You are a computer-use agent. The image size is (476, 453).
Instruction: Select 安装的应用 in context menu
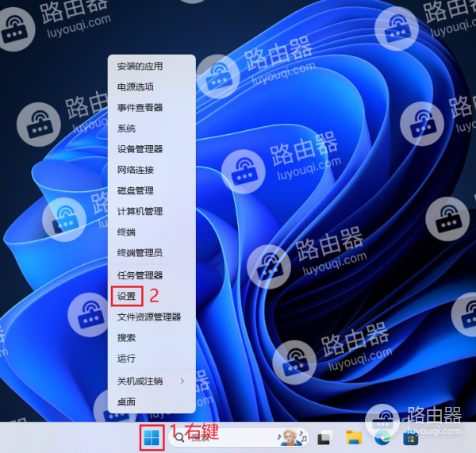[x=152, y=66]
